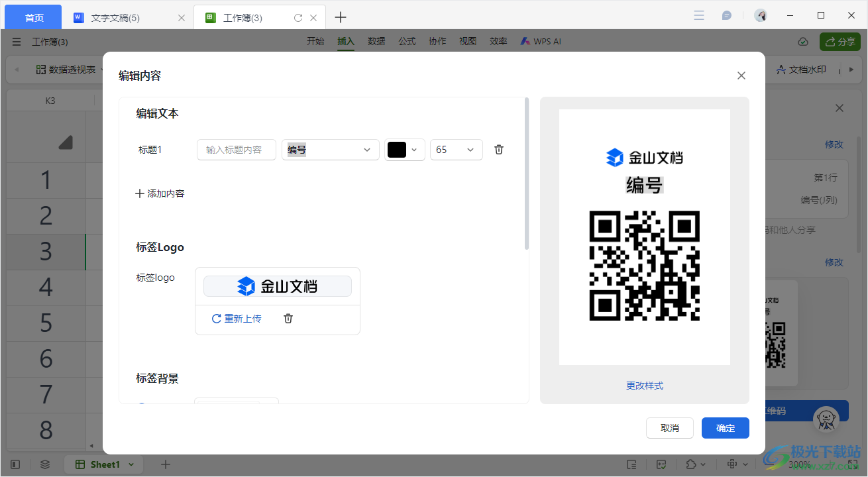Open the protection dropdown in status bar
Image resolution: width=868 pixels, height=477 pixels.
click(695, 464)
